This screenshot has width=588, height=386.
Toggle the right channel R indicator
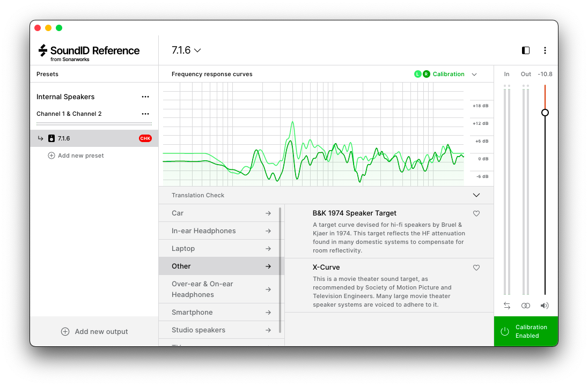426,74
